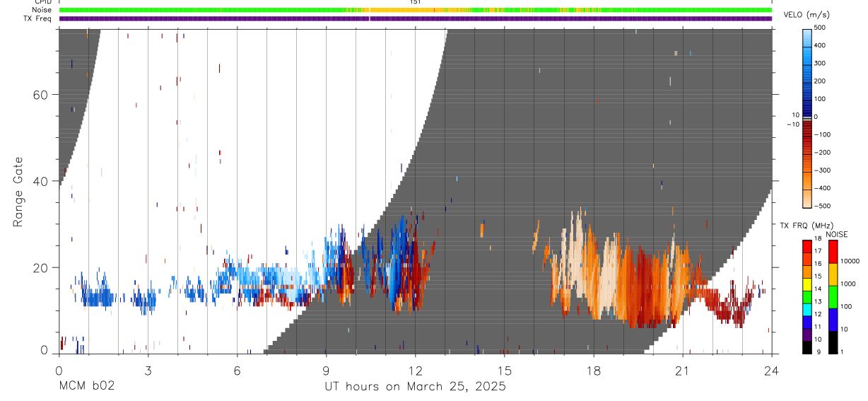The width and height of the screenshot is (868, 401).
Task: Click y-axis range gate label '20'
Action: coord(40,267)
